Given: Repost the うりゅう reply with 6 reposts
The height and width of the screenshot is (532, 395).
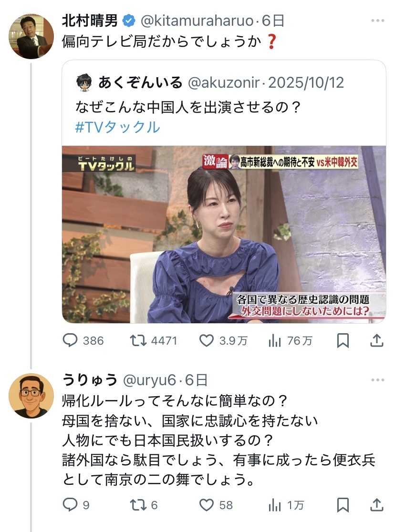Looking at the screenshot, I should [x=138, y=505].
